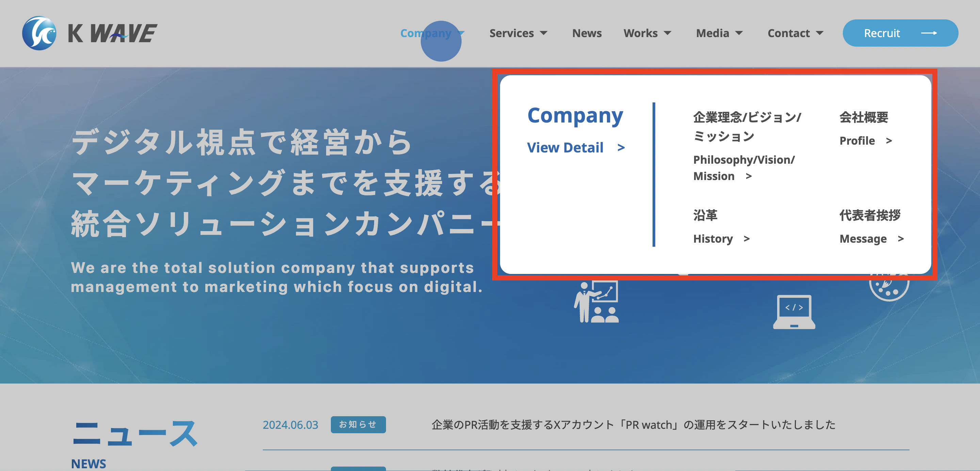Click the arrow next to Message
Viewport: 980px width, 471px height.
[900, 239]
